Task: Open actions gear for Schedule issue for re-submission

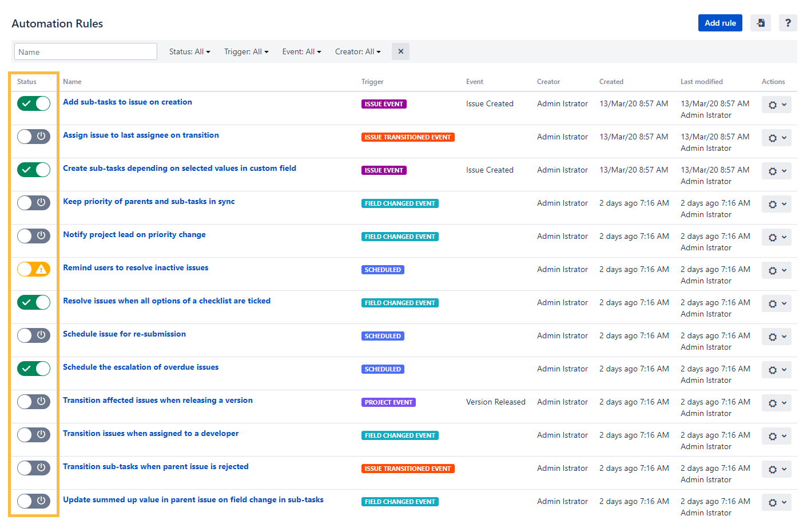Action: pos(776,337)
